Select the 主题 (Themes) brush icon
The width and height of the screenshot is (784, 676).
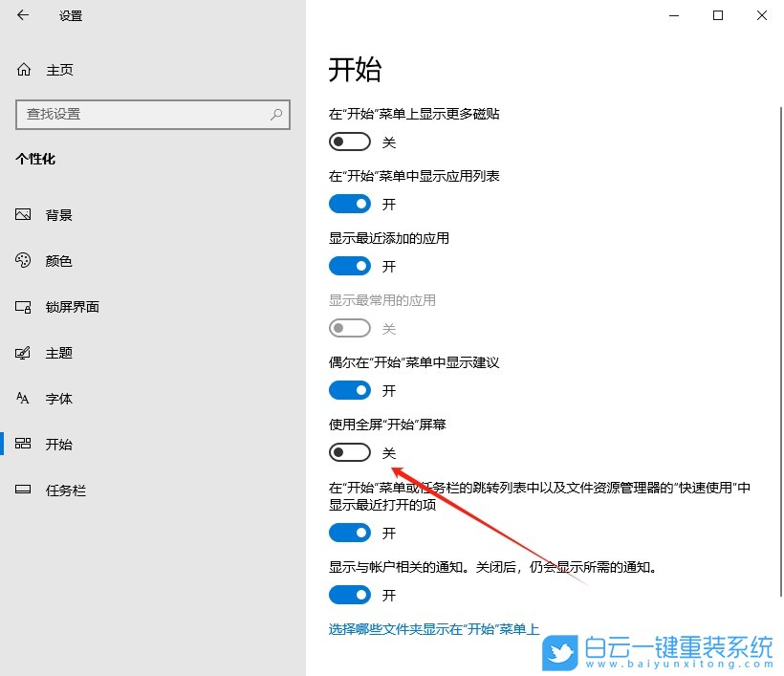coord(23,352)
